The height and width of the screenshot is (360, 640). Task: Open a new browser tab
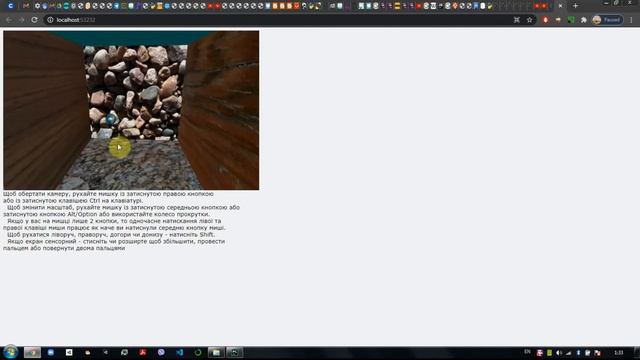click(576, 6)
